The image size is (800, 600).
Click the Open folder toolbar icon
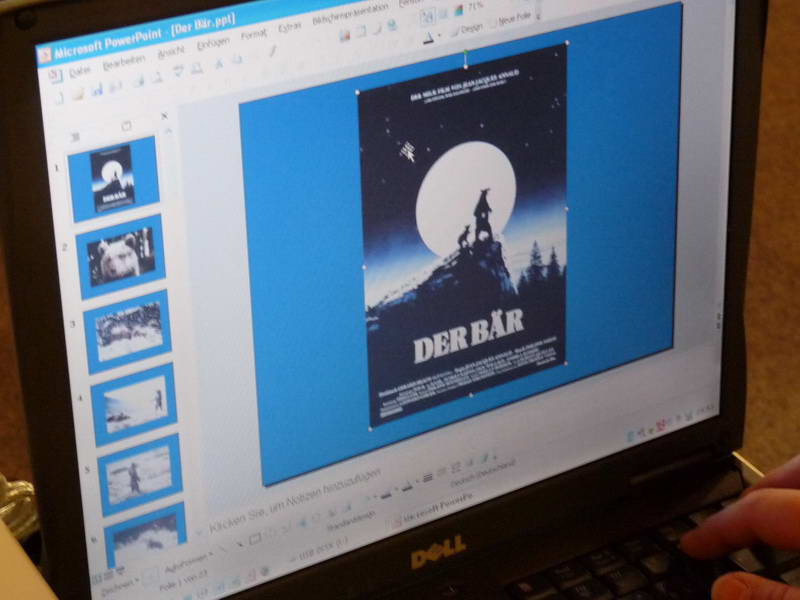point(77,94)
